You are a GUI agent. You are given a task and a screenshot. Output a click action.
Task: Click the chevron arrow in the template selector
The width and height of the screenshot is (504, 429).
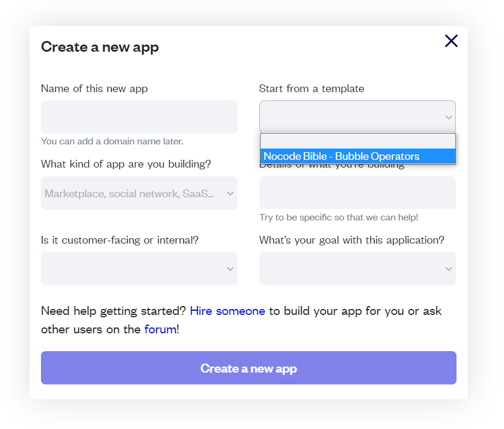[448, 118]
